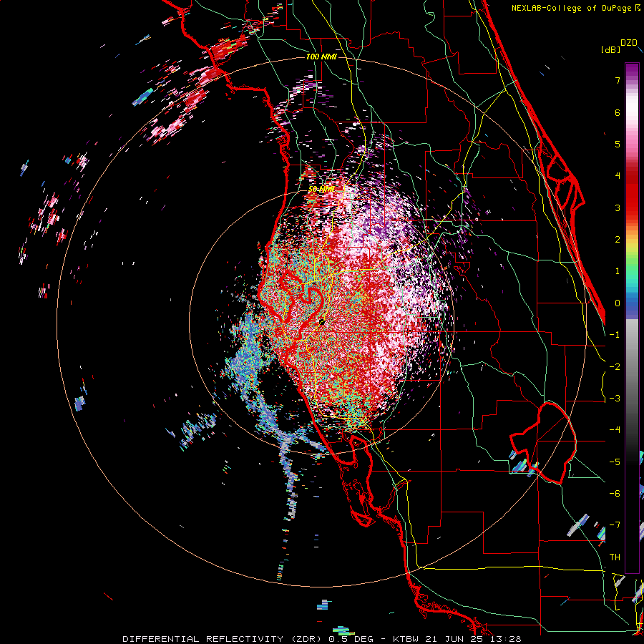Viewport: 644px width, 644px height.
Task: Click the 6 value on the color scale
Action: point(618,112)
